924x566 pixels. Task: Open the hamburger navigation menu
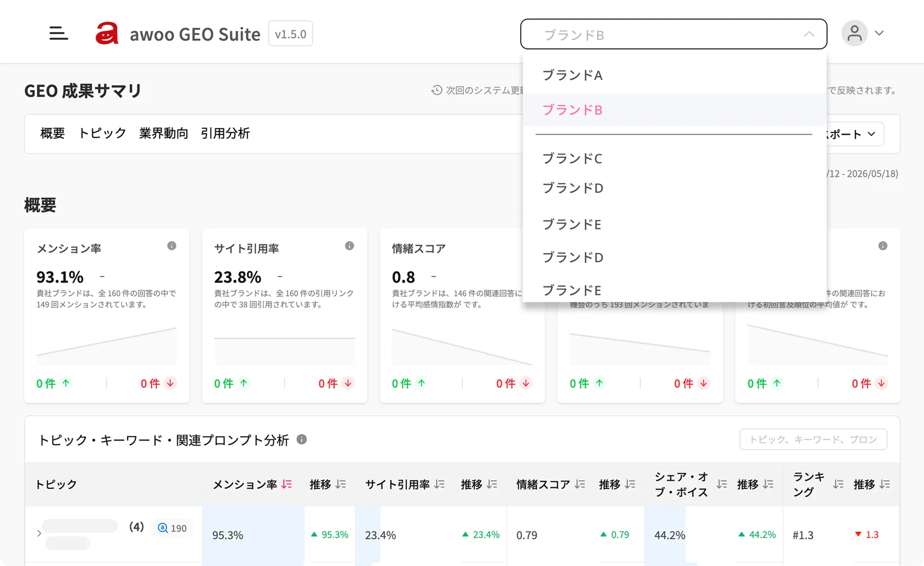tap(59, 33)
